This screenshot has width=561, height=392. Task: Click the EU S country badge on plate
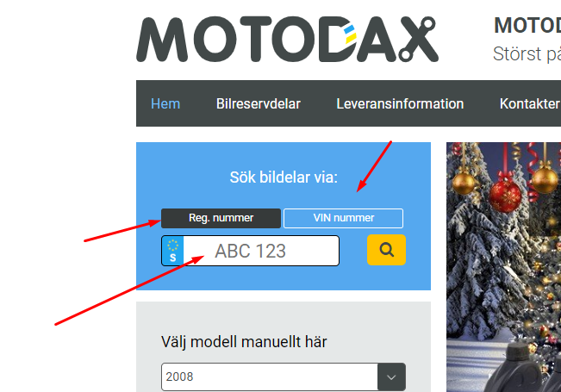[173, 251]
